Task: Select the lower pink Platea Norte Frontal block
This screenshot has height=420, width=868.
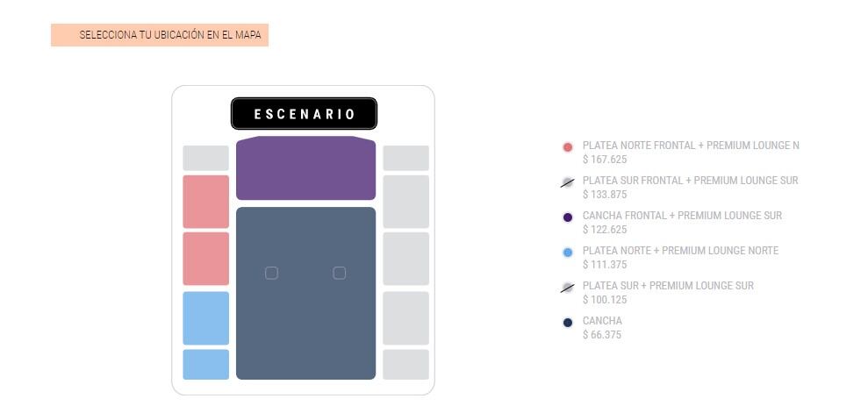Action: [x=205, y=259]
